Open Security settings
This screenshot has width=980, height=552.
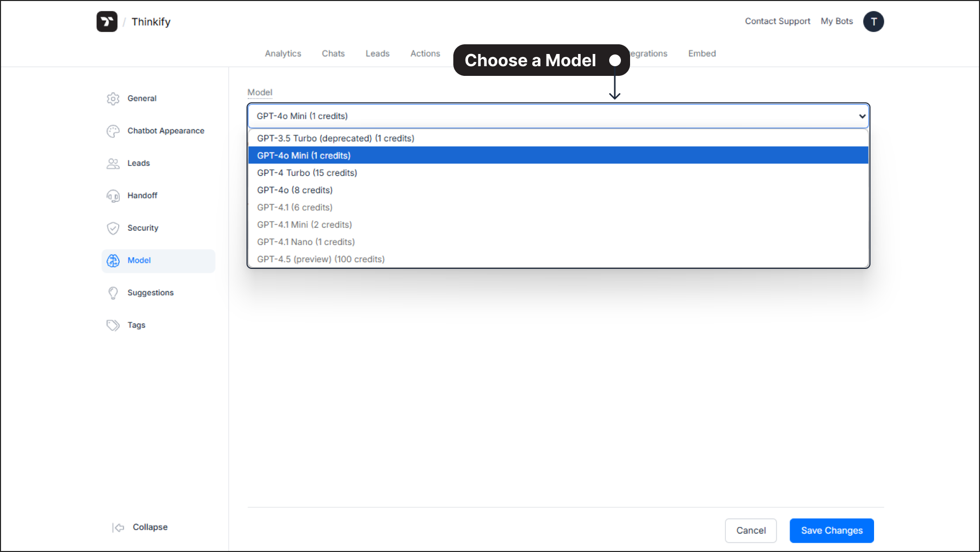[x=158, y=228]
